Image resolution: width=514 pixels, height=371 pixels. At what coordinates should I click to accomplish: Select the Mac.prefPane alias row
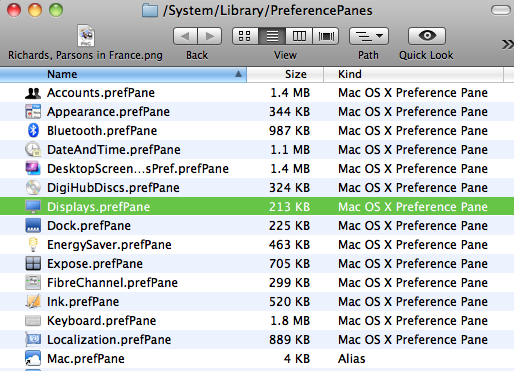click(257, 358)
